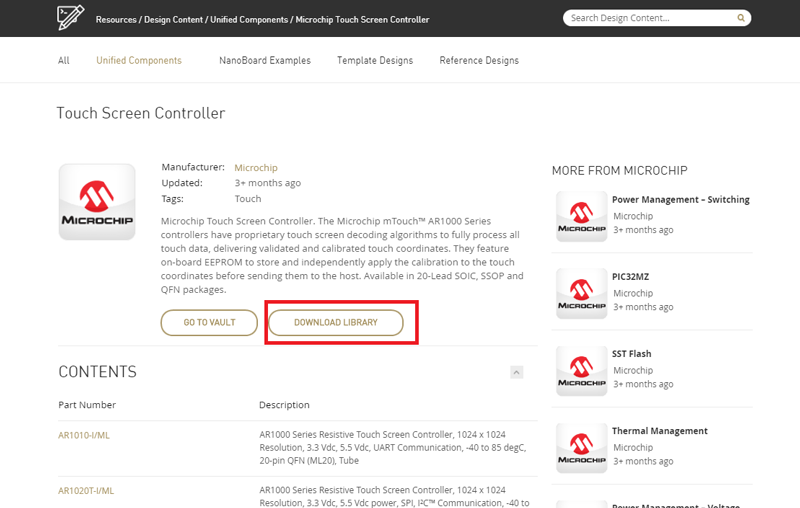Image resolution: width=800 pixels, height=508 pixels.
Task: Open the PIC32MZ Microchip logo thumbnail
Action: pyautogui.click(x=581, y=293)
